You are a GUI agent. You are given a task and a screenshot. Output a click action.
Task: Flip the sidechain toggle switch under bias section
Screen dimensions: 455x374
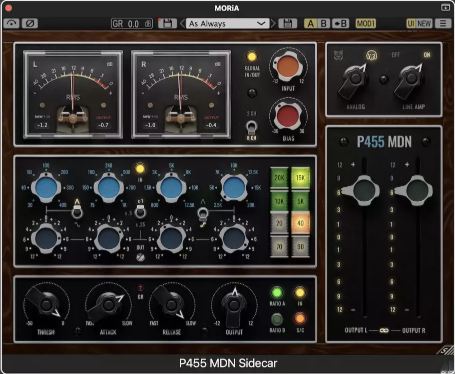(x=251, y=128)
